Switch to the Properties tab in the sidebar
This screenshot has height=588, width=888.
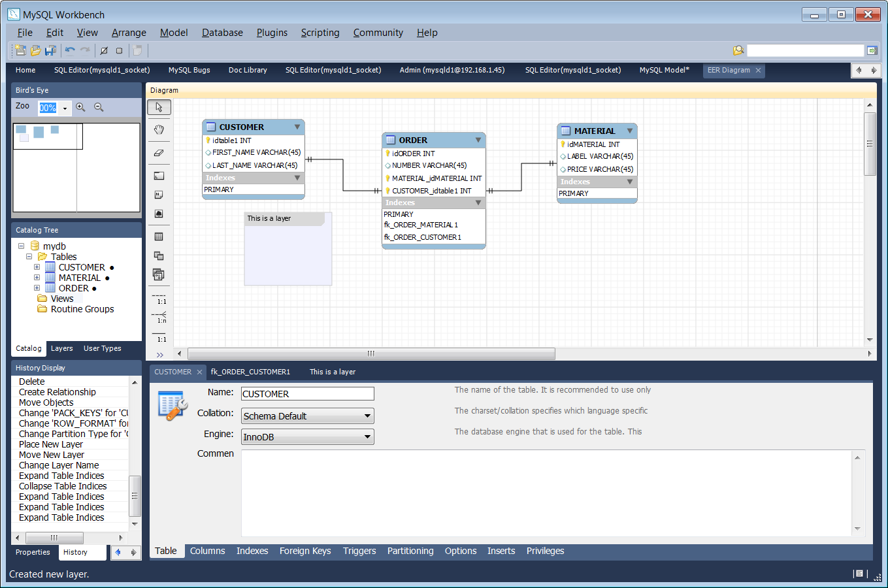(33, 553)
